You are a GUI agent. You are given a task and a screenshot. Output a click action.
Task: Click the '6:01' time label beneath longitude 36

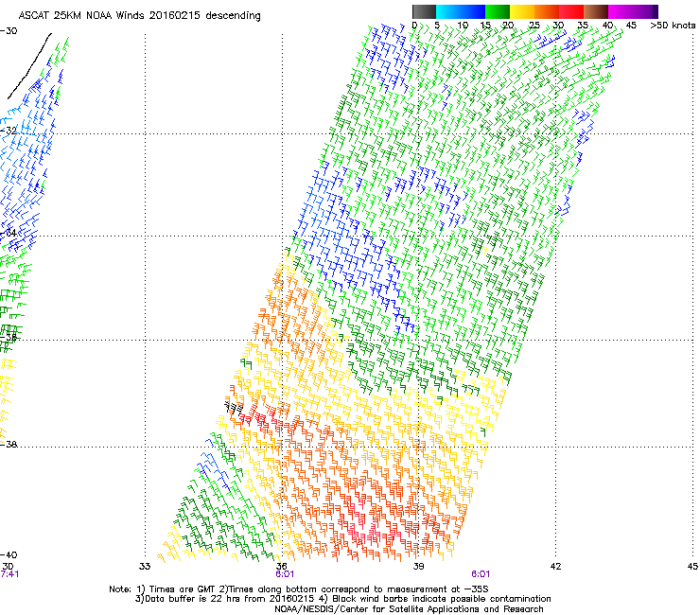(x=285, y=574)
